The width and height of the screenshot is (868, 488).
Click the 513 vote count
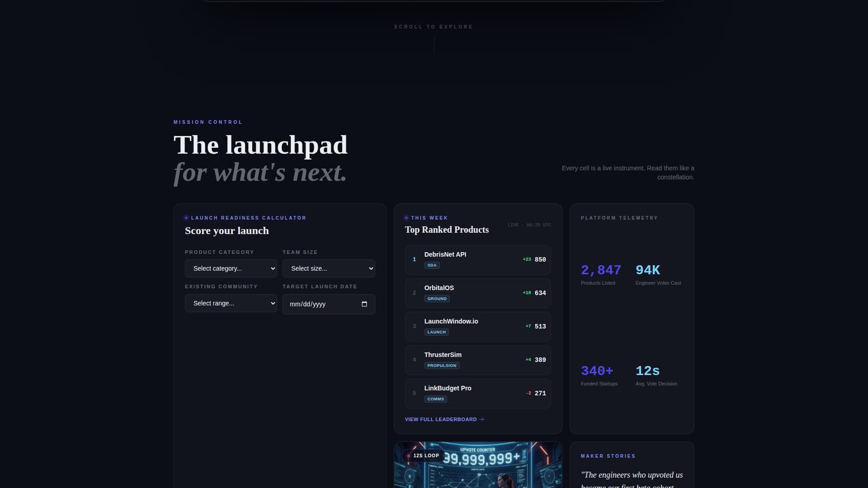(x=540, y=327)
